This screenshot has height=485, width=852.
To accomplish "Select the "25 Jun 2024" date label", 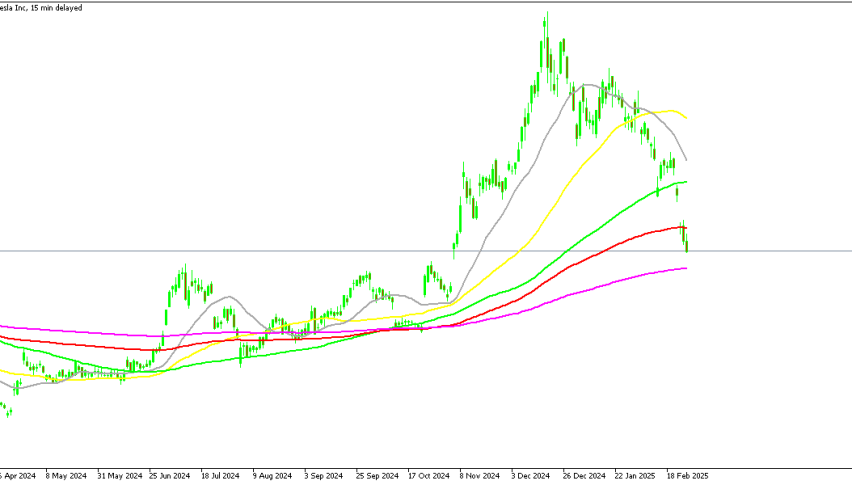I will pos(170,476).
